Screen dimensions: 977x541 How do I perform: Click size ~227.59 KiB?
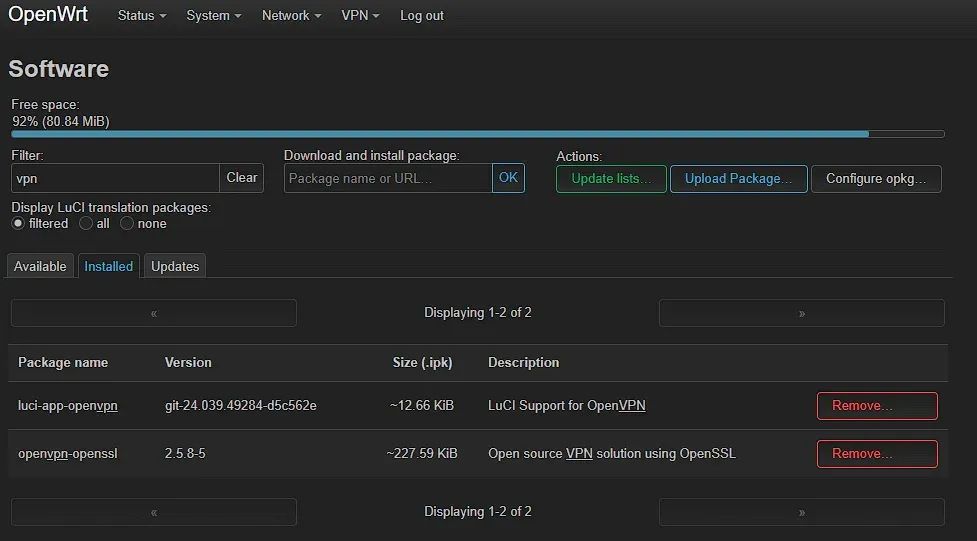click(x=422, y=454)
